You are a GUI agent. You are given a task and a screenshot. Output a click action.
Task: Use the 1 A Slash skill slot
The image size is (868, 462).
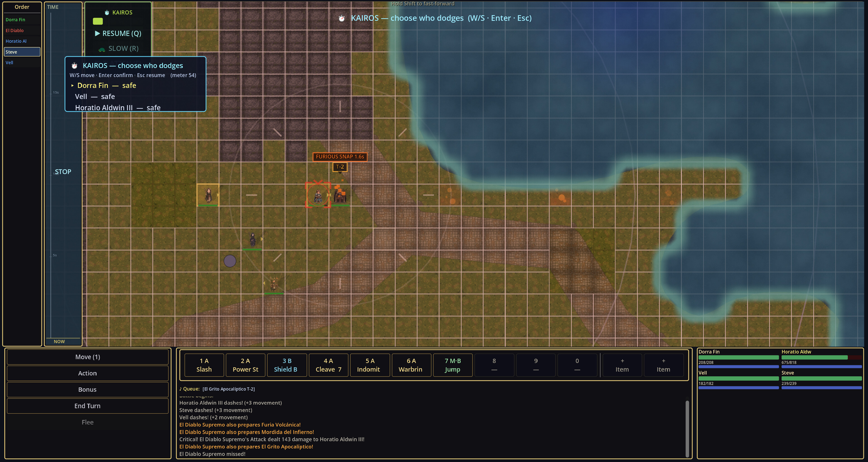coord(204,365)
